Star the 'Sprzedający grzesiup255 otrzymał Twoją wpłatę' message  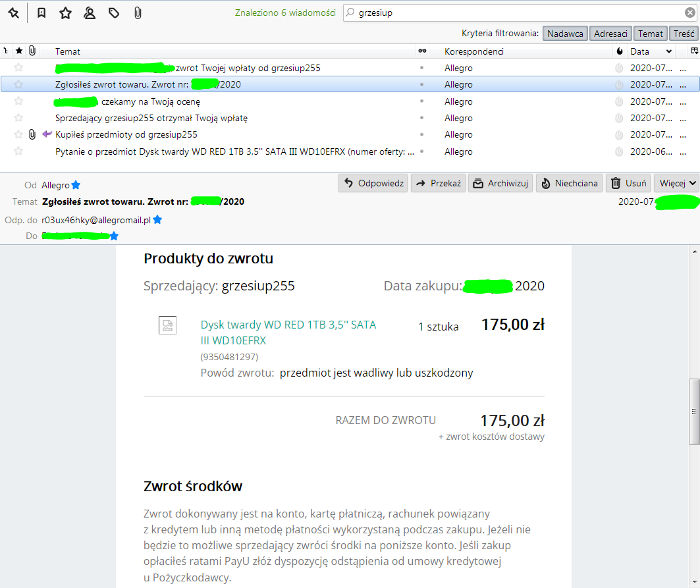(x=18, y=118)
